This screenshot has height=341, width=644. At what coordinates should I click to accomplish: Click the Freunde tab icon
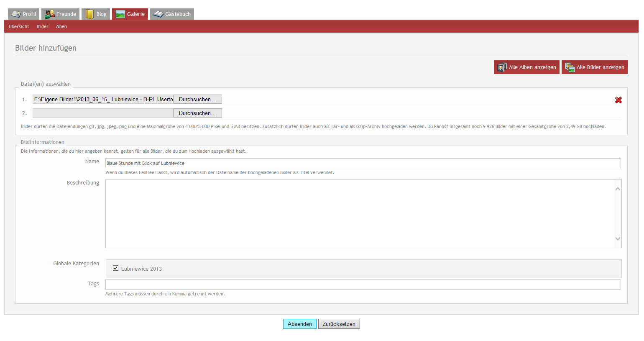(x=49, y=14)
